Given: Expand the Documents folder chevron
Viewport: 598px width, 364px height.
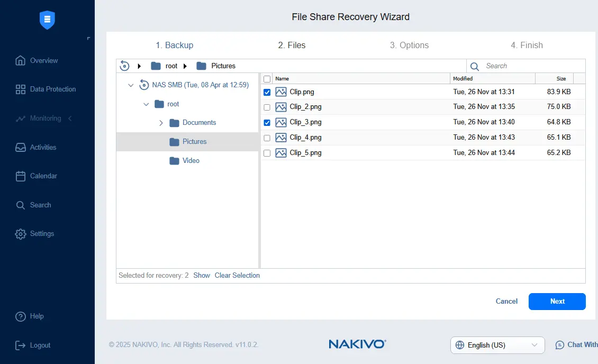Looking at the screenshot, I should (161, 123).
